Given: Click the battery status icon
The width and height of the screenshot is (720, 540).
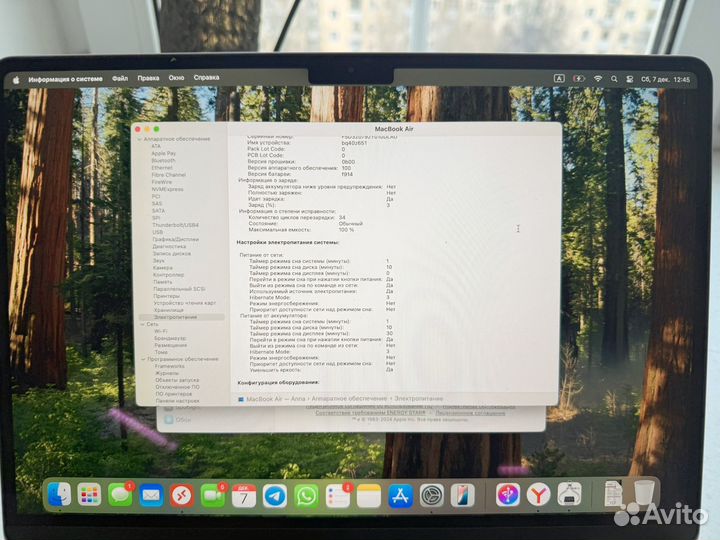Looking at the screenshot, I should tap(579, 79).
